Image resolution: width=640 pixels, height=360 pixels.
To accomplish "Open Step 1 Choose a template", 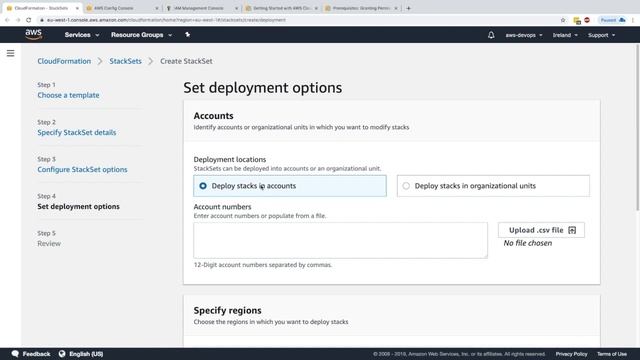I will click(68, 95).
